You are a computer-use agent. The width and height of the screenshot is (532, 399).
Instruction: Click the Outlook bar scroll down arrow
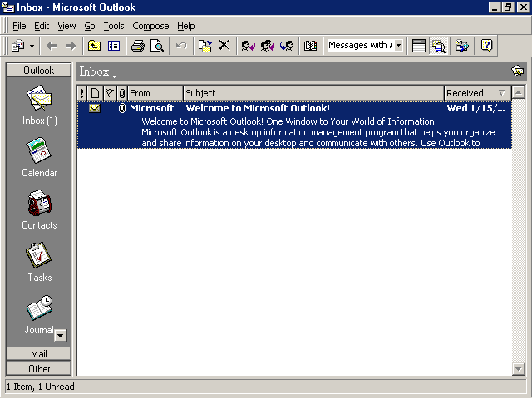point(61,336)
